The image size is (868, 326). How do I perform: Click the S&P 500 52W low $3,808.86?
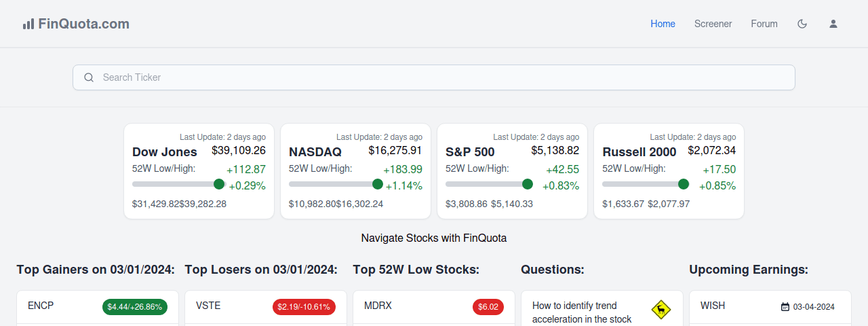click(x=467, y=204)
